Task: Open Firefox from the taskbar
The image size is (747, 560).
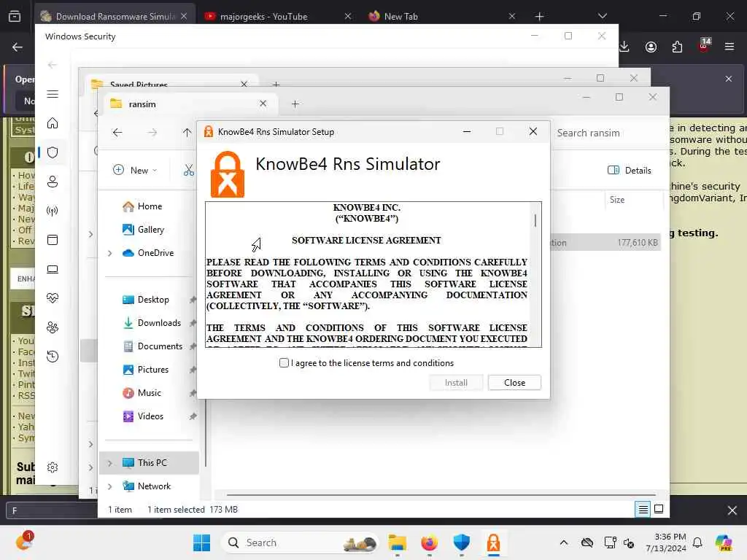Action: coord(429,542)
